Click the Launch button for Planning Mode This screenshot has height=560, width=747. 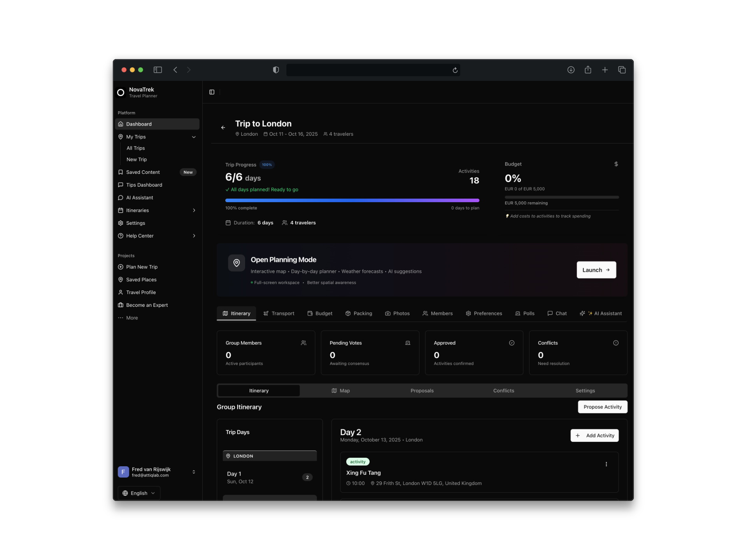596,270
